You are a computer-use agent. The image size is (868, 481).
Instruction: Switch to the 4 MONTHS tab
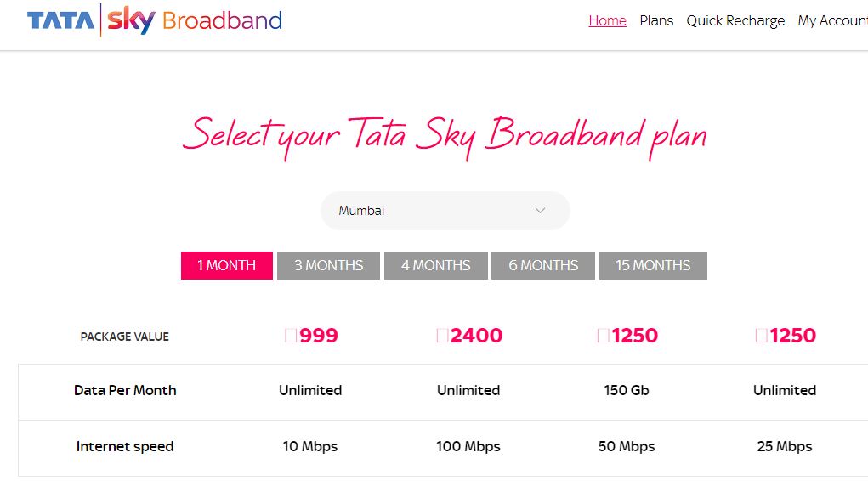pos(436,265)
